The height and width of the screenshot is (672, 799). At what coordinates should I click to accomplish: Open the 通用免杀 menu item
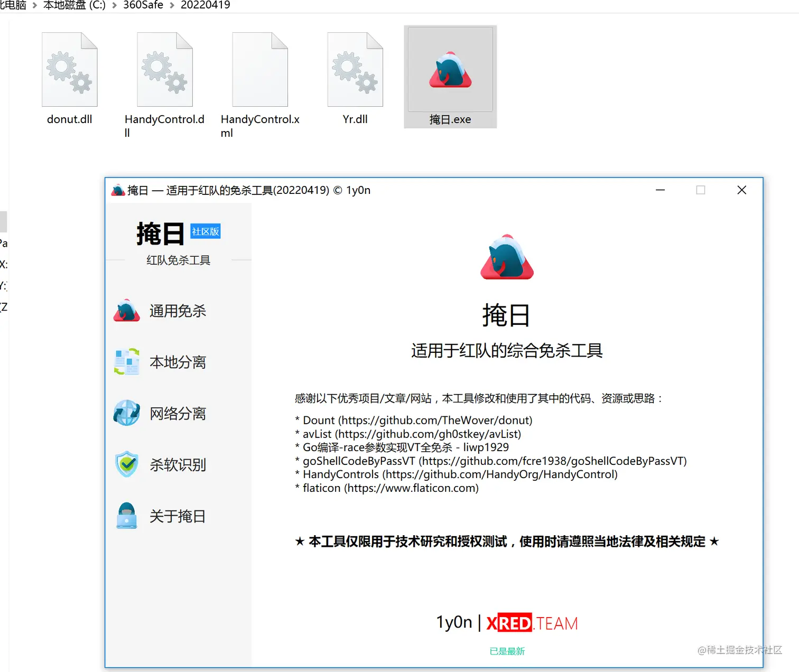[178, 311]
